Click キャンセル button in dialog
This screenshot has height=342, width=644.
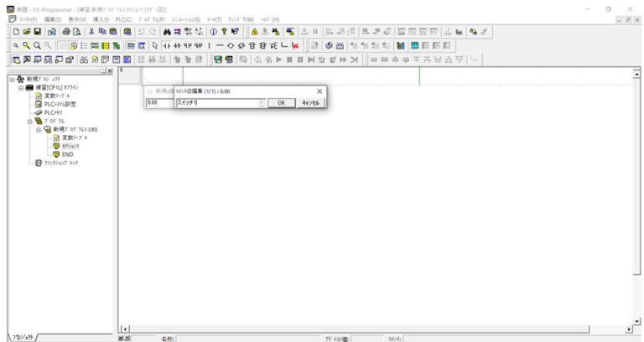point(309,102)
